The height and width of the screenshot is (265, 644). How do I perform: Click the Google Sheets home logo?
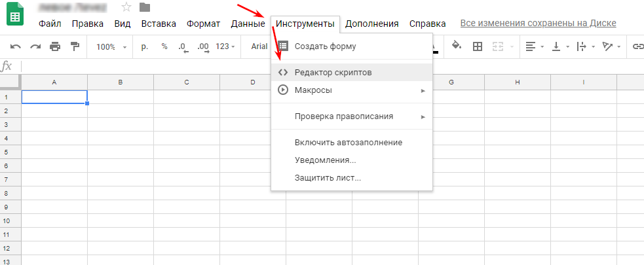(x=16, y=14)
